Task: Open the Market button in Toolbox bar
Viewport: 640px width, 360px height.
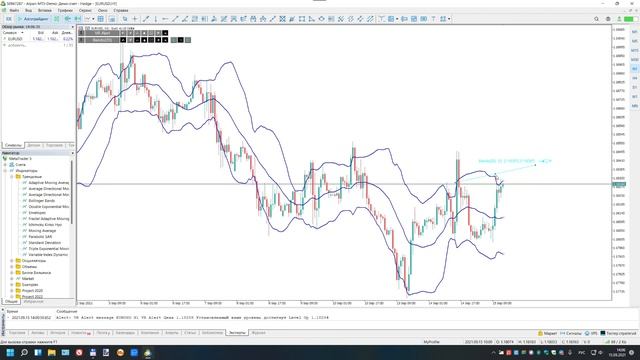Action: [547, 333]
